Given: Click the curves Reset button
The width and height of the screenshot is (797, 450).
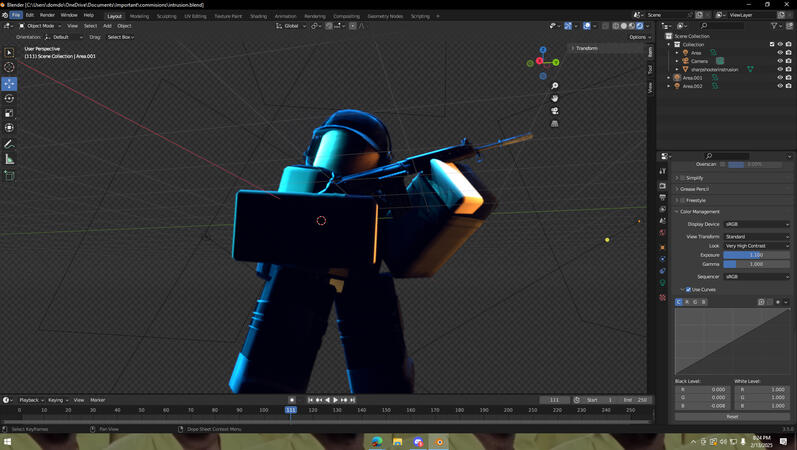Looking at the screenshot, I should click(732, 416).
